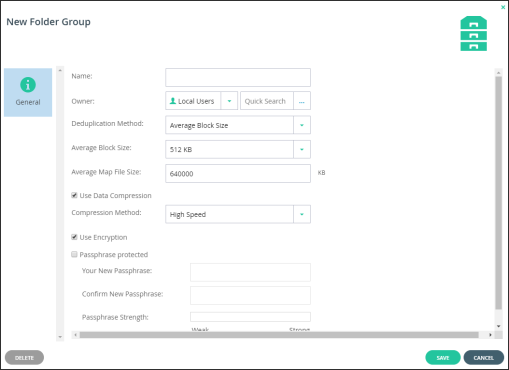Viewport: 509px width, 370px height.
Task: Click the DELETE button
Action: [24, 358]
